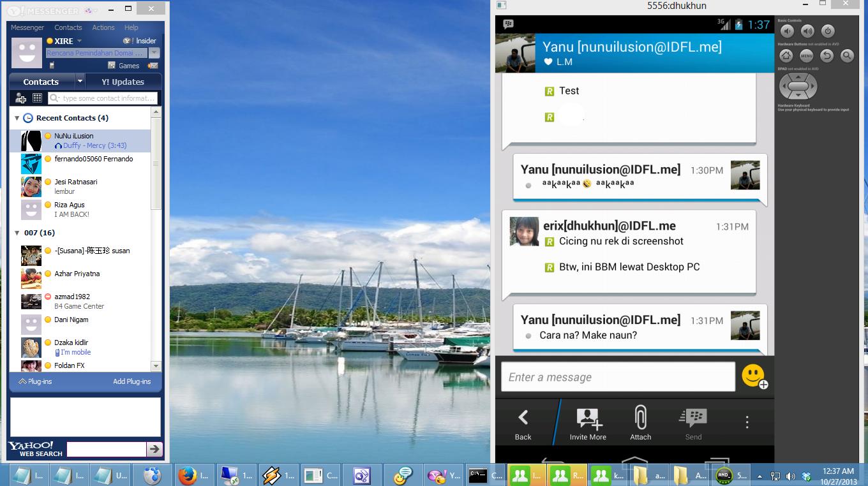Select the Dzaka kidlir contact
The height and width of the screenshot is (486, 868).
click(80, 348)
